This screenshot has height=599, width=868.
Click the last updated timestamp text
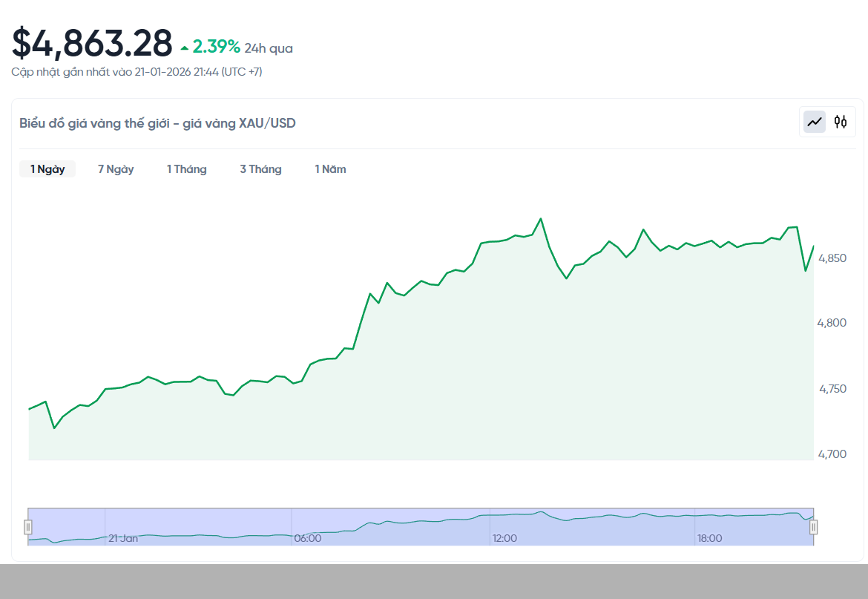point(137,72)
